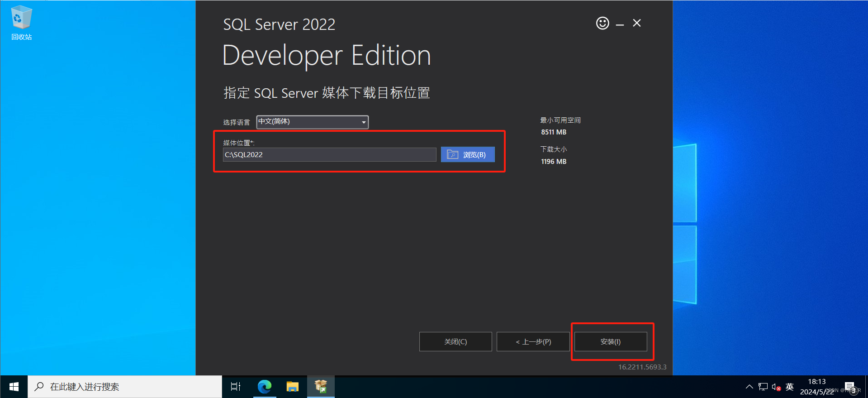Image resolution: width=868 pixels, height=398 pixels.
Task: Click the 关闭(C) close button
Action: point(455,341)
